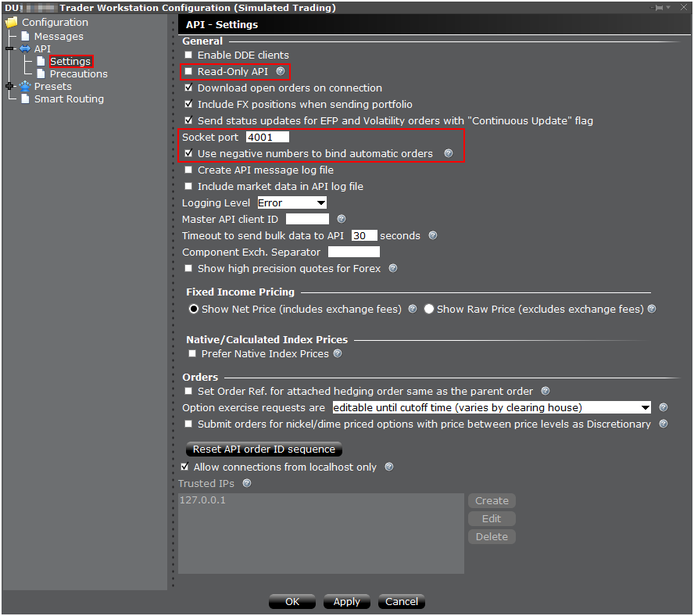Image resolution: width=694 pixels, height=616 pixels.
Task: Open the Logging Level dropdown
Action: (x=292, y=203)
